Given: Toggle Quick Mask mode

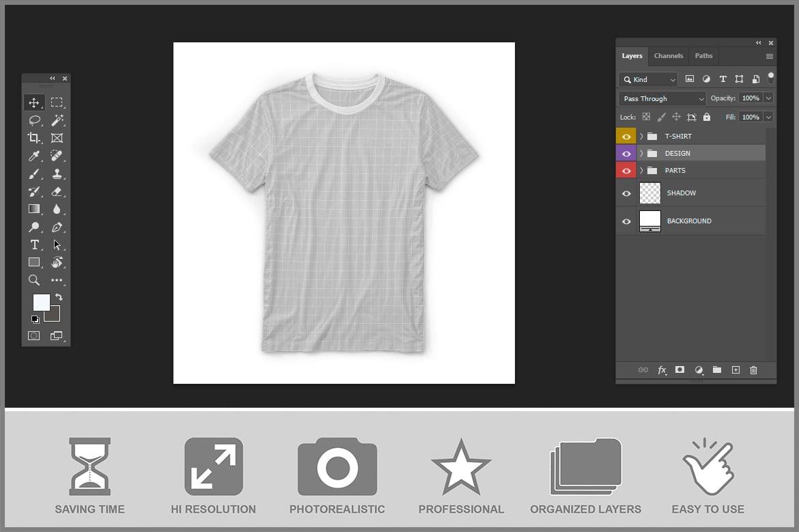Looking at the screenshot, I should point(33,336).
